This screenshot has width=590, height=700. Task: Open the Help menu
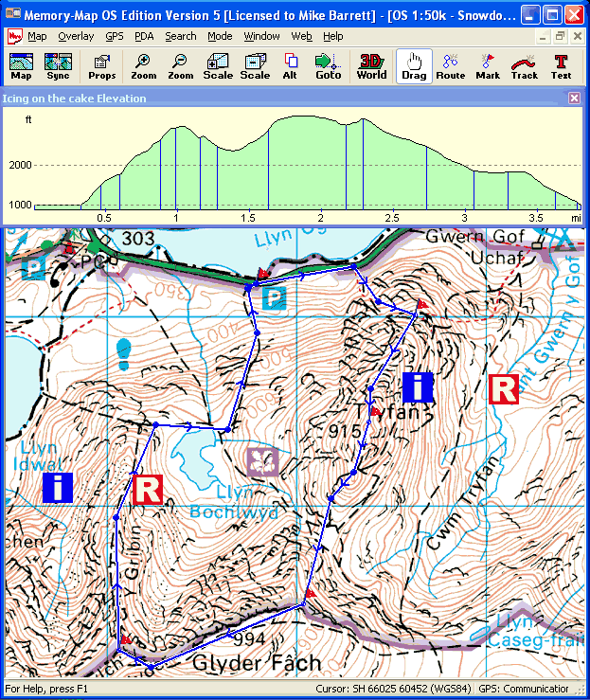coord(333,36)
